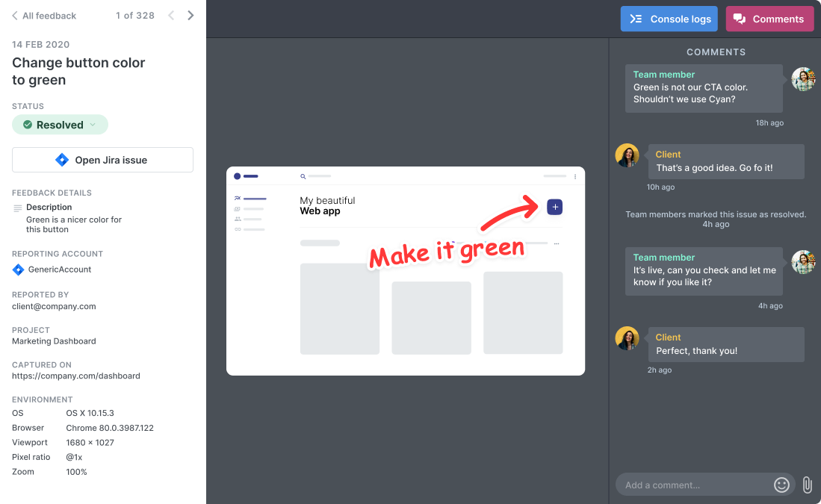The height and width of the screenshot is (504, 821).
Task: Click the blue plus button in screenshot
Action: (x=554, y=207)
